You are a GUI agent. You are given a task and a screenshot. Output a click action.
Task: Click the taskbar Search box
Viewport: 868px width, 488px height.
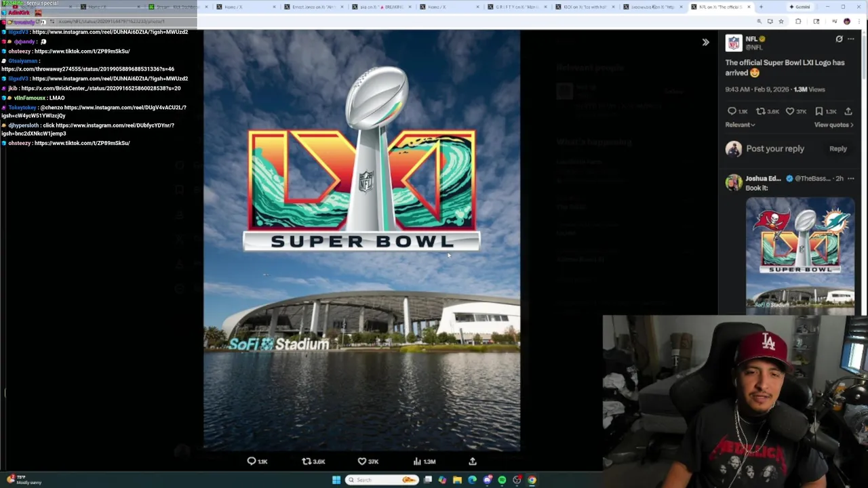click(382, 480)
